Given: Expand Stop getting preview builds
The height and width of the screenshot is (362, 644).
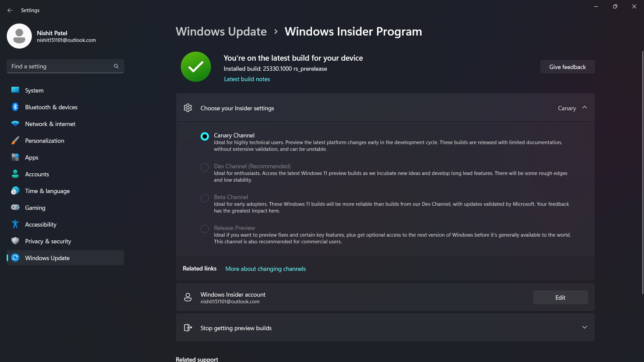Looking at the screenshot, I should click(585, 327).
